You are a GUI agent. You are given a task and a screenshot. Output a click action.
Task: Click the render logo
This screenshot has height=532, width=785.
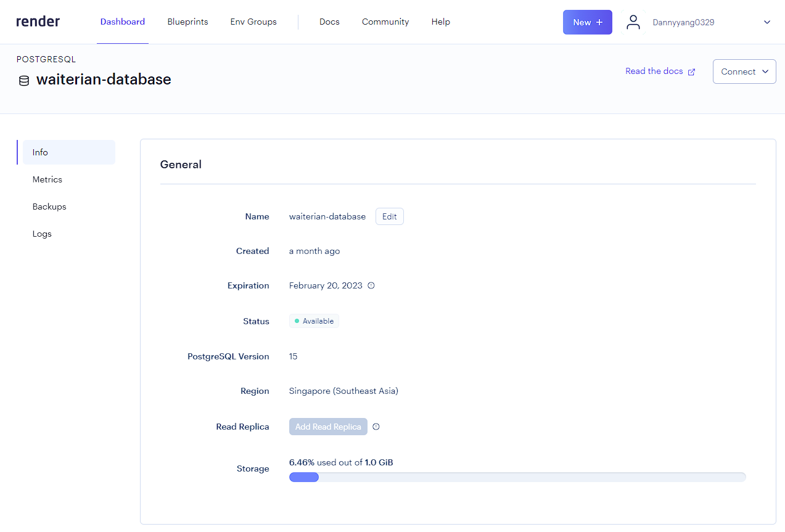tap(38, 22)
